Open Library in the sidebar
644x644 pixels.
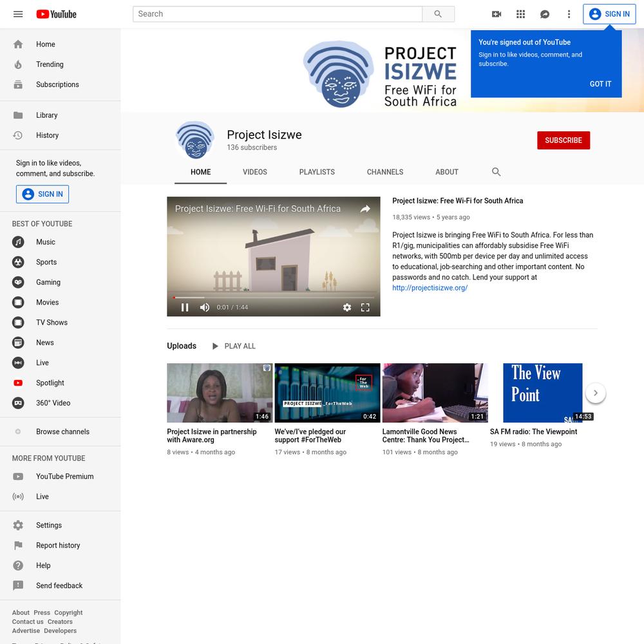coord(61,115)
